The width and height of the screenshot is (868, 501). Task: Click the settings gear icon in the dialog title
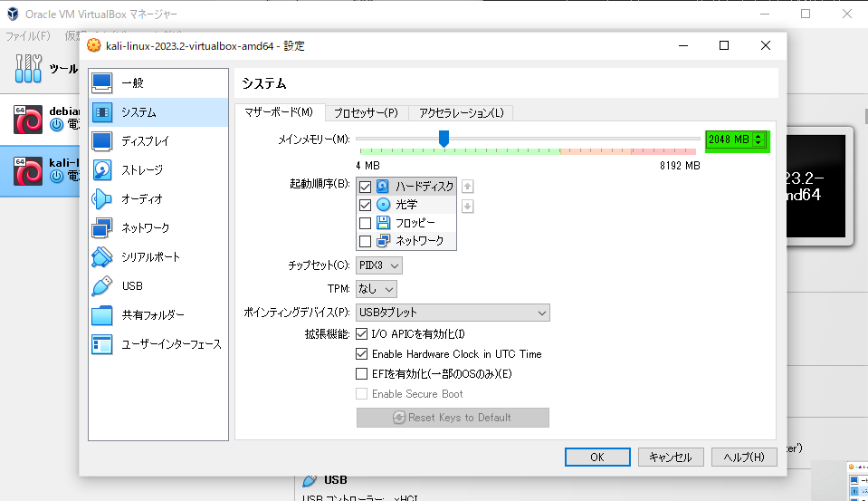click(x=94, y=45)
